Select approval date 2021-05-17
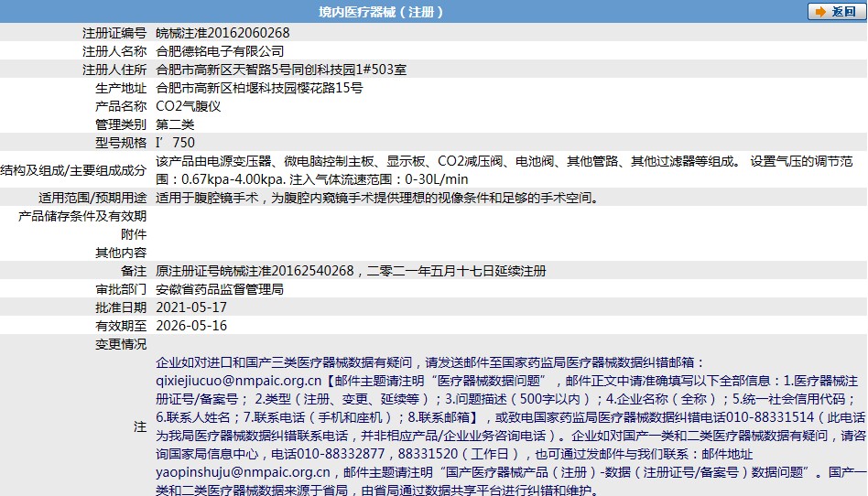Screen dimensions: 868x496 click(191, 307)
